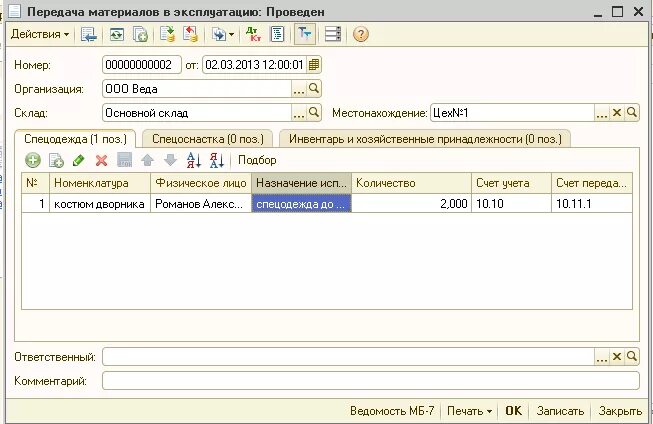Viewport: 653px width, 424px height.
Task: Click the Количество column header
Action: click(x=411, y=183)
